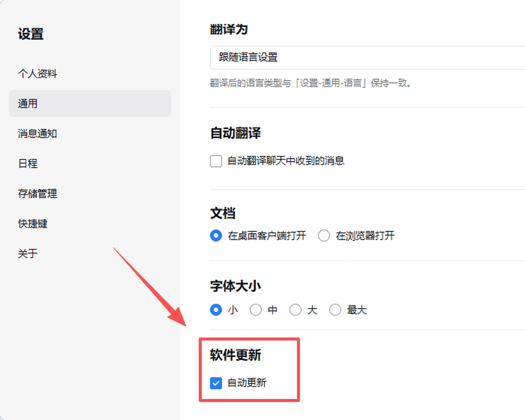Image resolution: width=525 pixels, height=420 pixels.
Task: Click the 软件更新 section heading
Action: (235, 356)
